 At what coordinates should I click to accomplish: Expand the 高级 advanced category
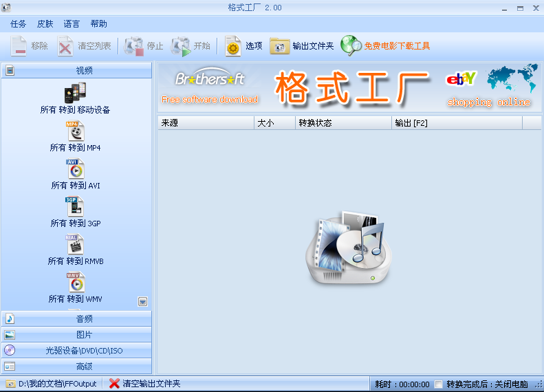76,367
